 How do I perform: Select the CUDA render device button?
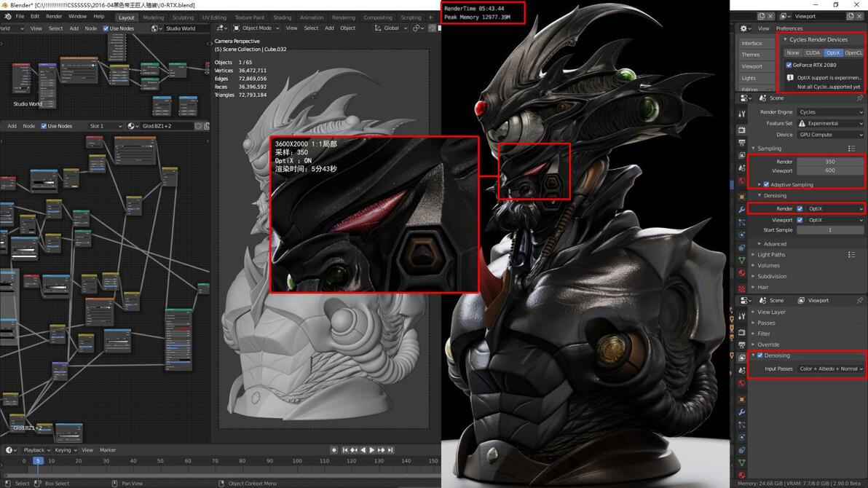813,53
